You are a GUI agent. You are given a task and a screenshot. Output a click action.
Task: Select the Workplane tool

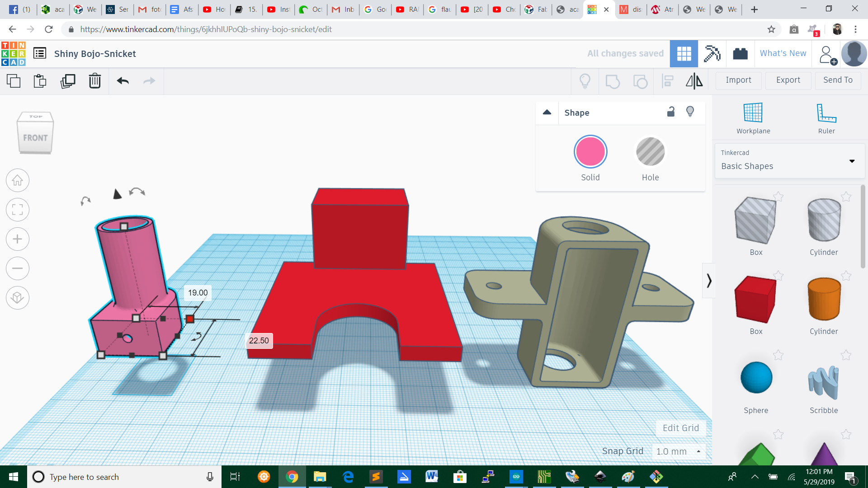coord(753,118)
